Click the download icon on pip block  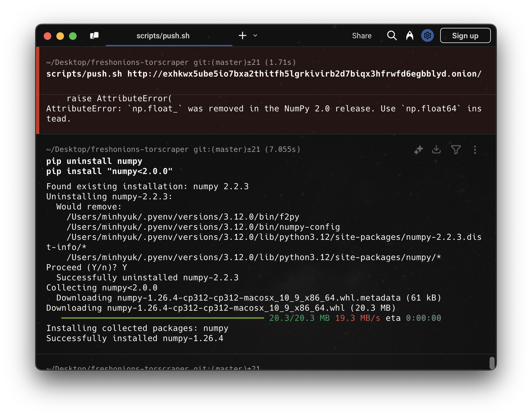(x=436, y=149)
